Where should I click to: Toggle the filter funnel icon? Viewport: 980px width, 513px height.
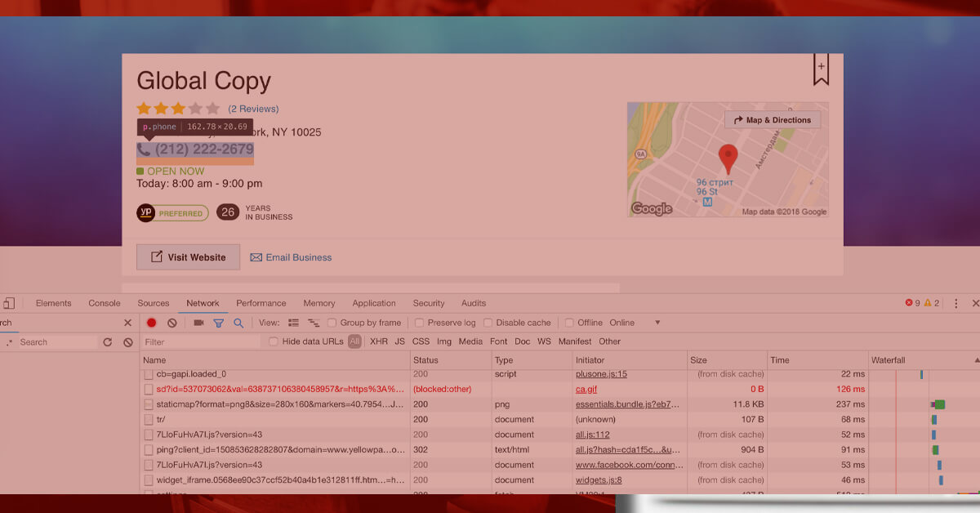point(219,323)
